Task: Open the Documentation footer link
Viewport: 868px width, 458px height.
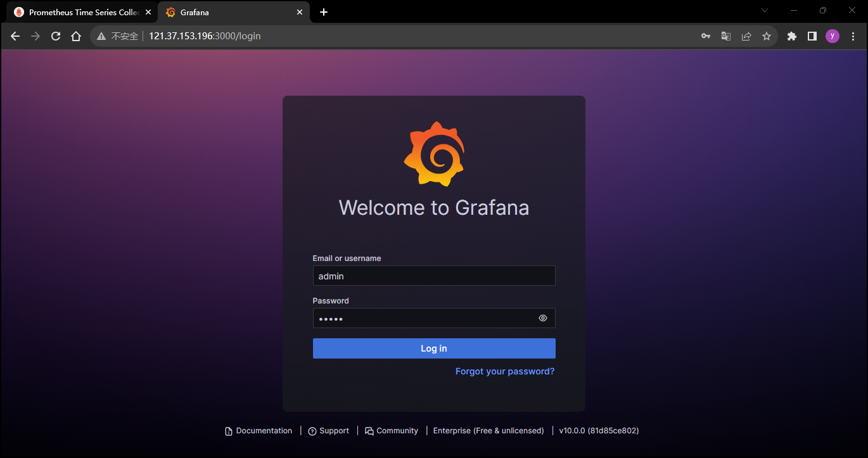Action: (x=258, y=431)
